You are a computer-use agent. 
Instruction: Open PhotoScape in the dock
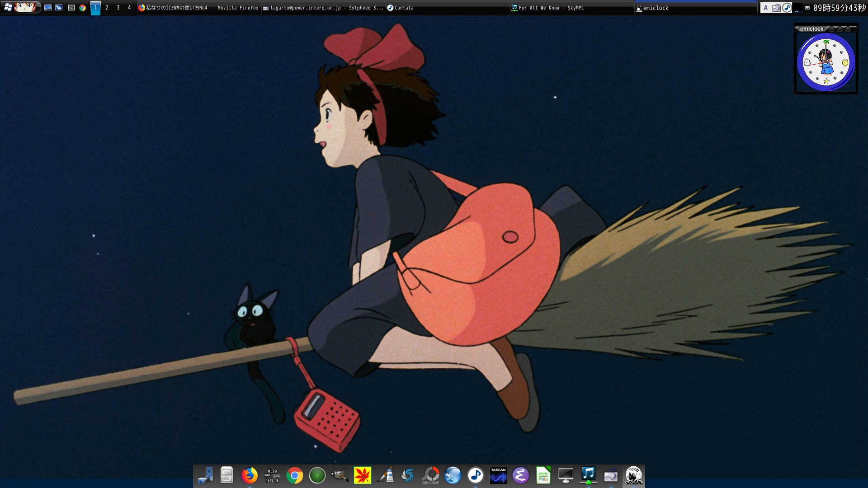coord(430,475)
